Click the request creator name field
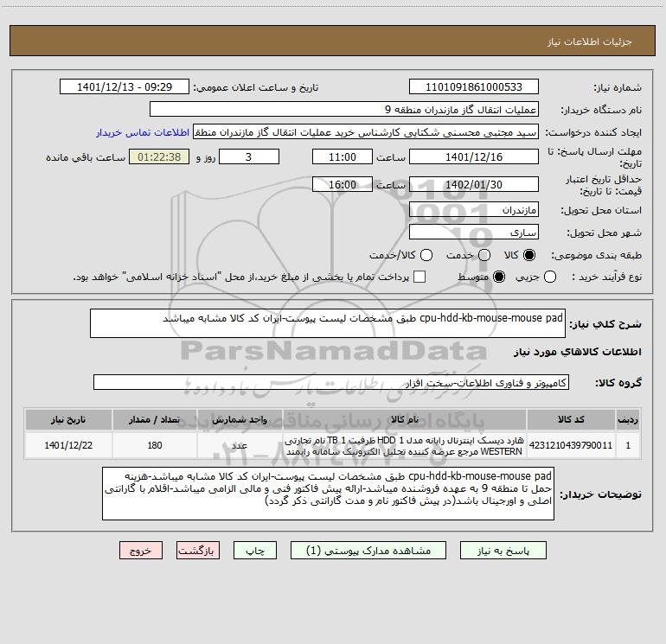 (366, 132)
